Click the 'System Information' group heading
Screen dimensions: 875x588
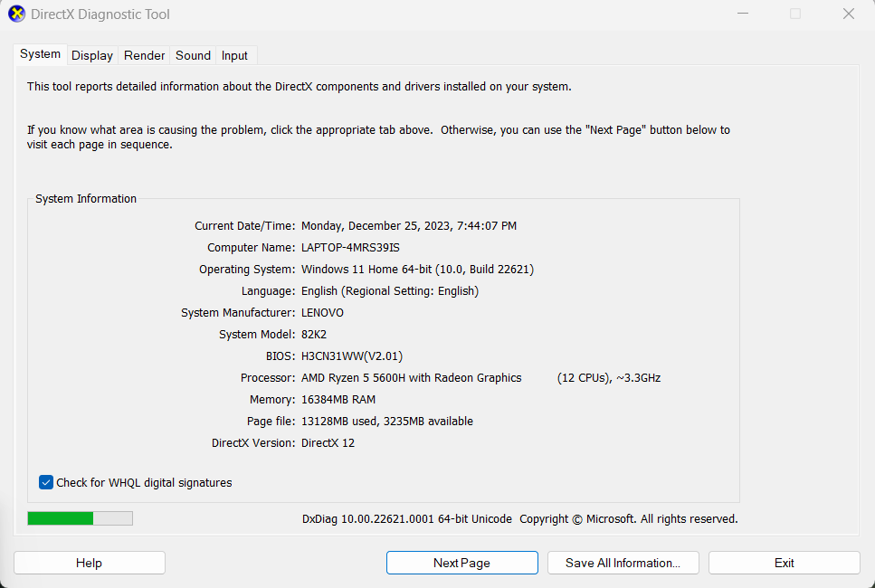click(86, 199)
